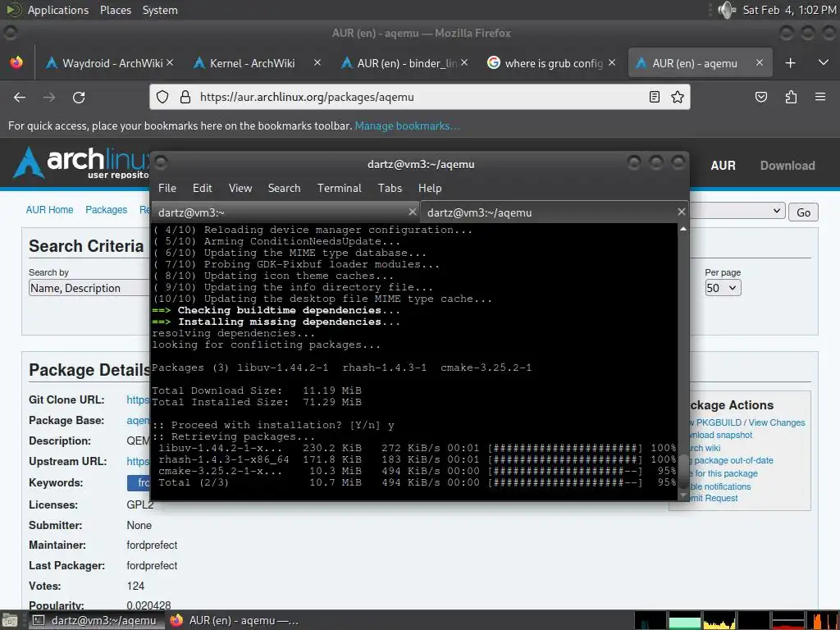Open the dropdown next to Go button
The height and width of the screenshot is (630, 840).
coord(737,211)
